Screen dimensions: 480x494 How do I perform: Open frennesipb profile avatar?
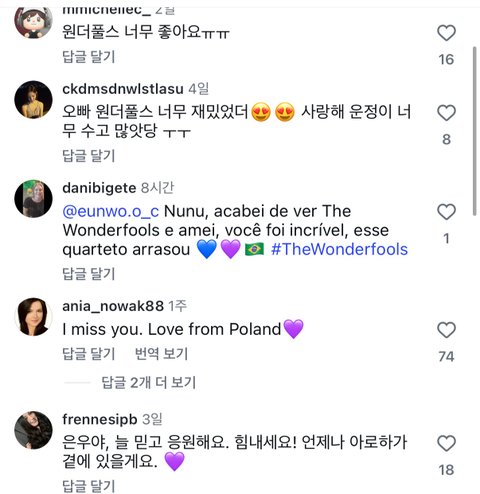(x=33, y=430)
